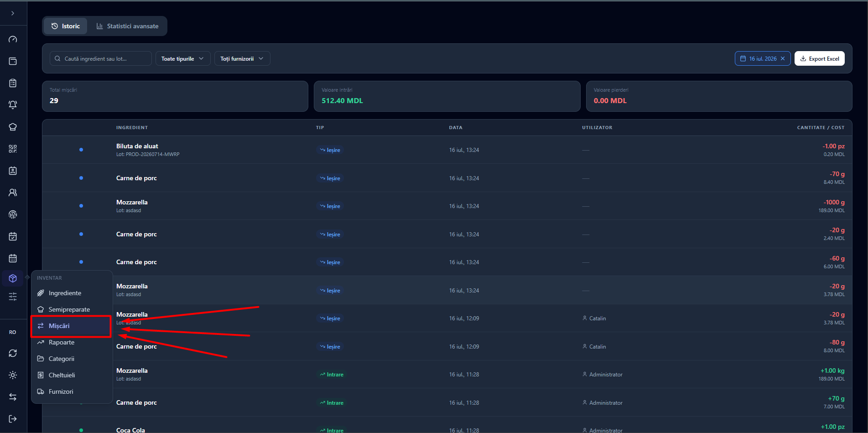
Task: Open the dashboard gauge icon in sidebar
Action: coord(13,39)
